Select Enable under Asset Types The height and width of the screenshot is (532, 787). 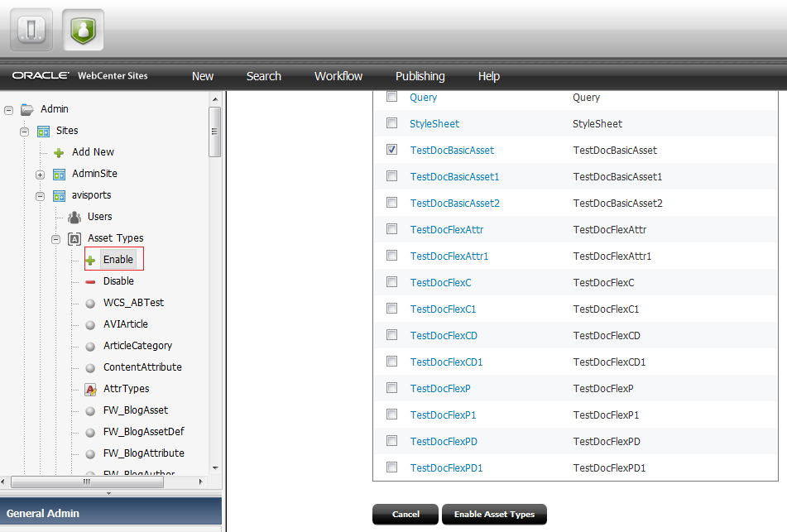click(x=118, y=260)
